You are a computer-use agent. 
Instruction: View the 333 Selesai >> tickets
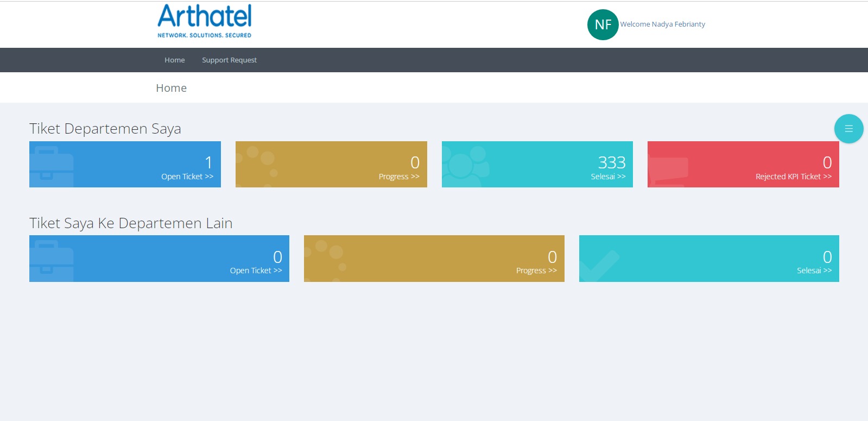[x=608, y=177]
